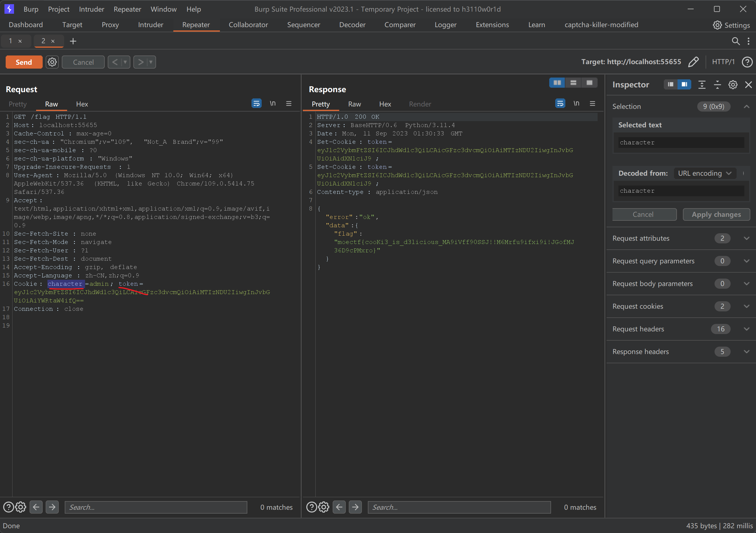The image size is (756, 533).
Task: Open Inspector settings gear icon
Action: click(733, 85)
